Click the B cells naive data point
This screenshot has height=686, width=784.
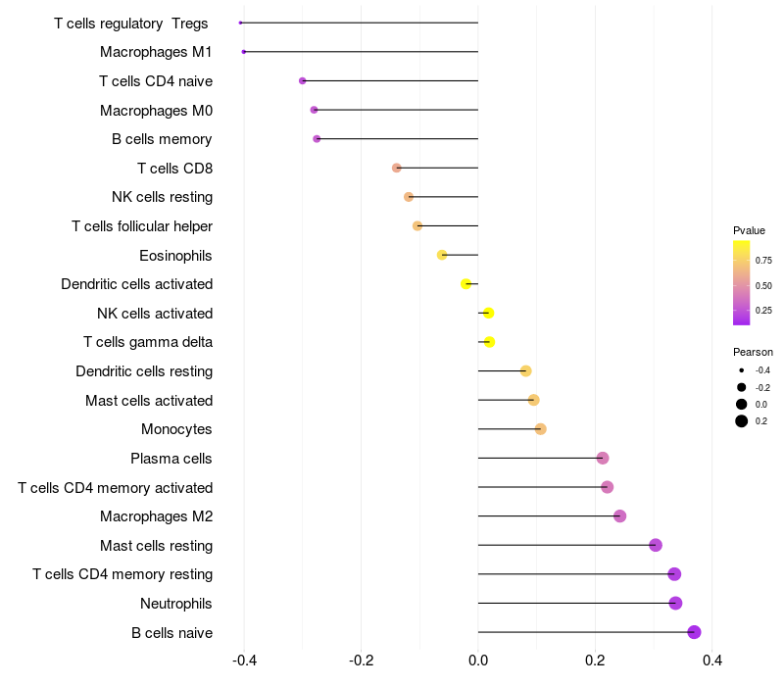(x=694, y=632)
